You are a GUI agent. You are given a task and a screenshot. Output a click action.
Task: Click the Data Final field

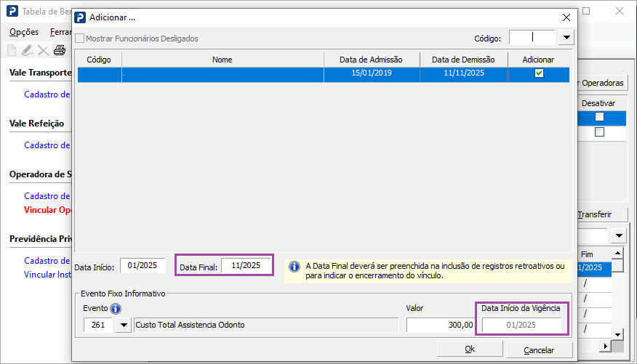pyautogui.click(x=246, y=266)
